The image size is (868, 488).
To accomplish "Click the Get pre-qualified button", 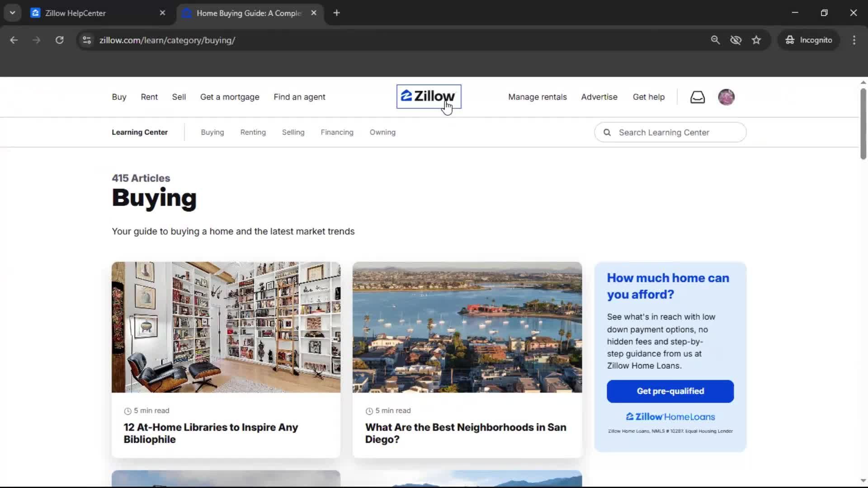I will pos(670,391).
